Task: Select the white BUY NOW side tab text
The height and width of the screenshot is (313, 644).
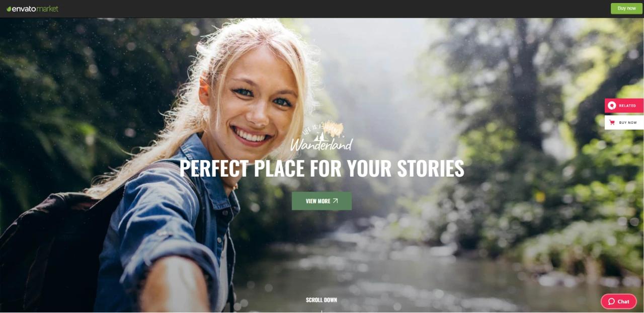Action: 628,123
